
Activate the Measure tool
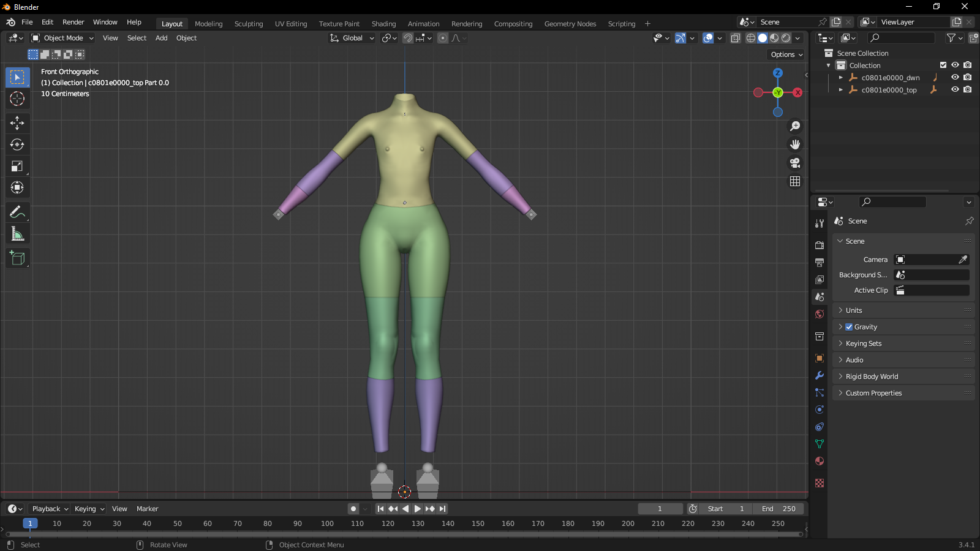tap(18, 233)
